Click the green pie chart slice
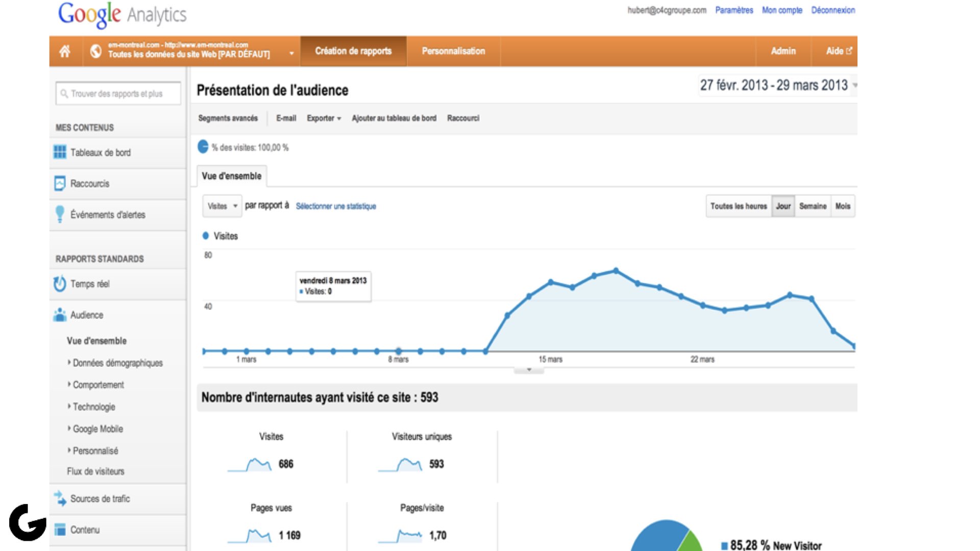 click(x=692, y=543)
